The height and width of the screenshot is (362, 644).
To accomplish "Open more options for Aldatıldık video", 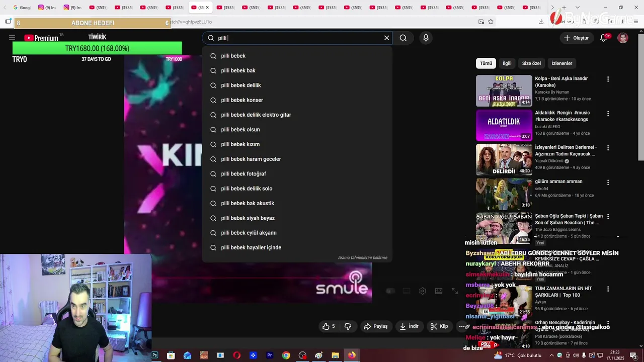I will 608,114.
